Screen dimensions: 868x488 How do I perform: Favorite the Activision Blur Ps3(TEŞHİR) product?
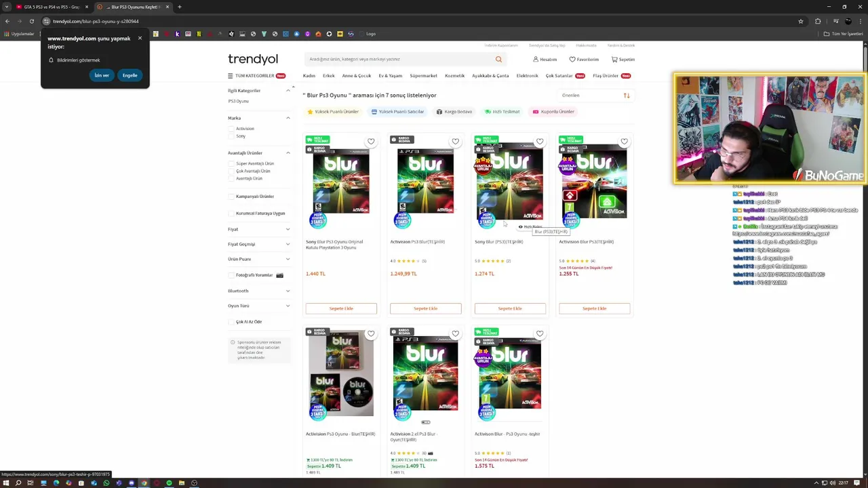(x=624, y=142)
